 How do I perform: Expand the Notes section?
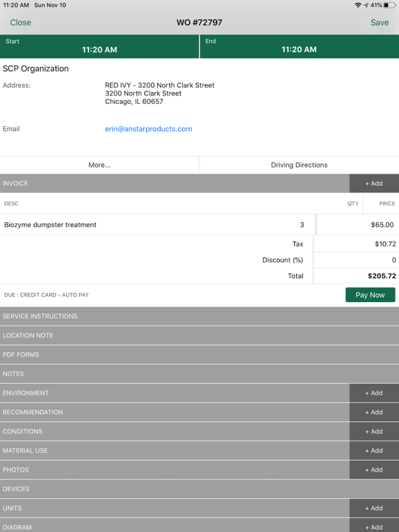pos(199,374)
